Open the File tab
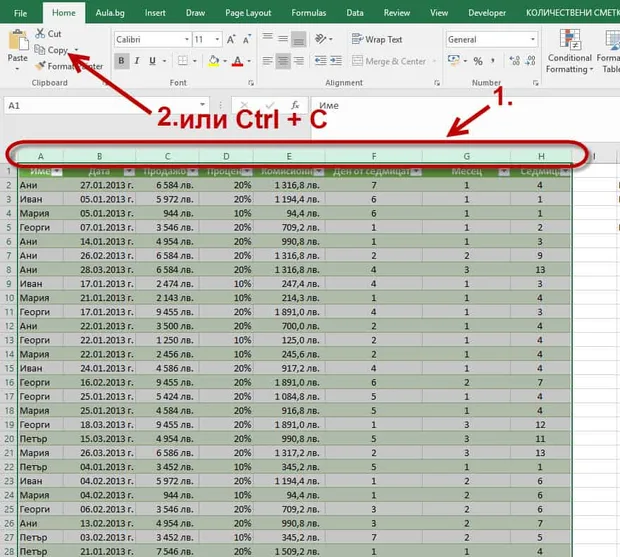 pos(20,13)
